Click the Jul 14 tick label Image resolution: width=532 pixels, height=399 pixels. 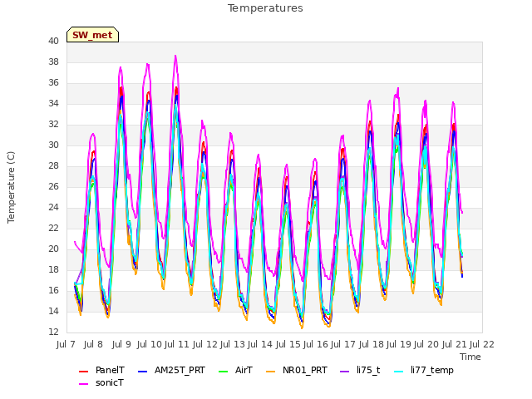(260, 344)
